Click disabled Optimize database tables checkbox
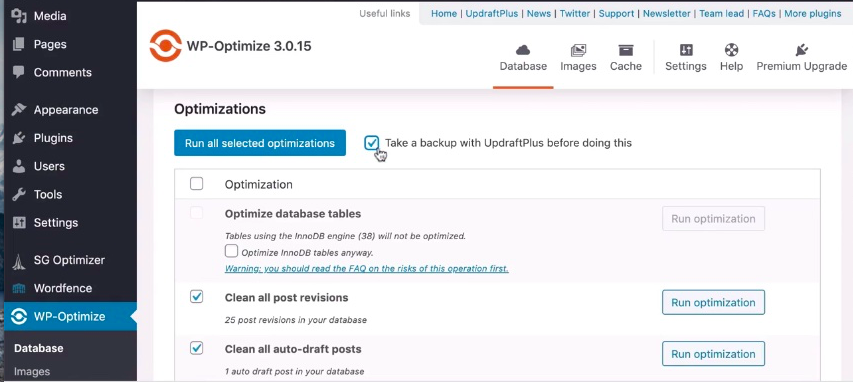853x382 pixels. pyautogui.click(x=196, y=213)
